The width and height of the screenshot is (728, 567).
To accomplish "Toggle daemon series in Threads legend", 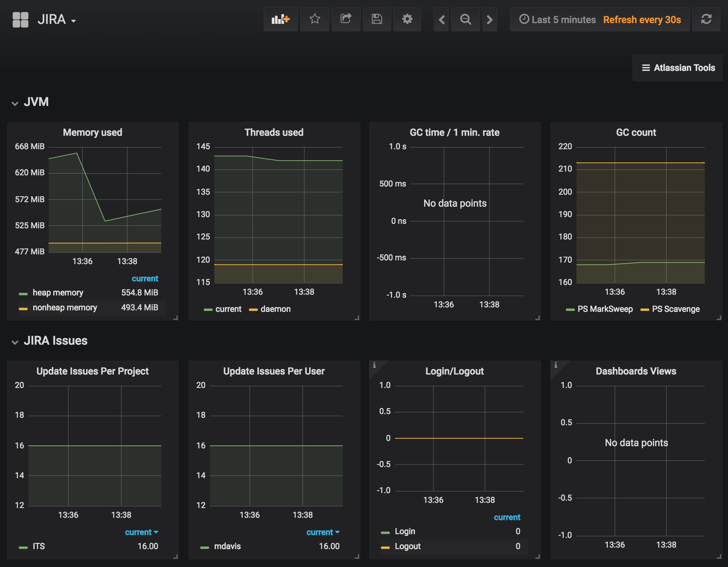I will 276,309.
